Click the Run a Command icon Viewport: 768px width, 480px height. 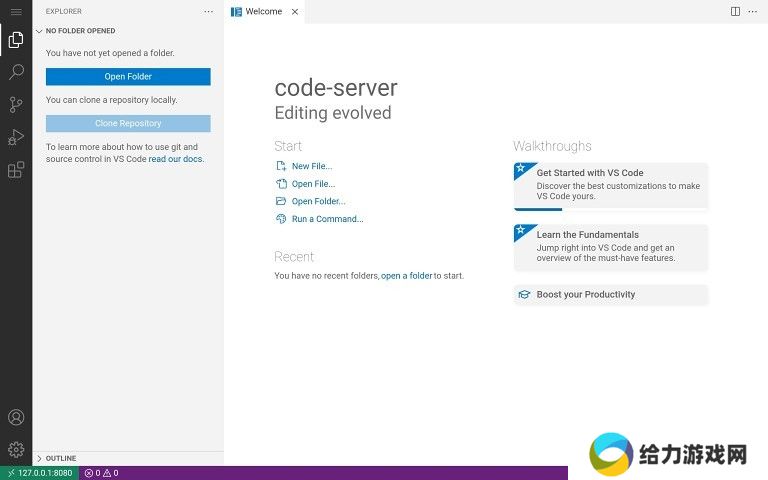(281, 219)
